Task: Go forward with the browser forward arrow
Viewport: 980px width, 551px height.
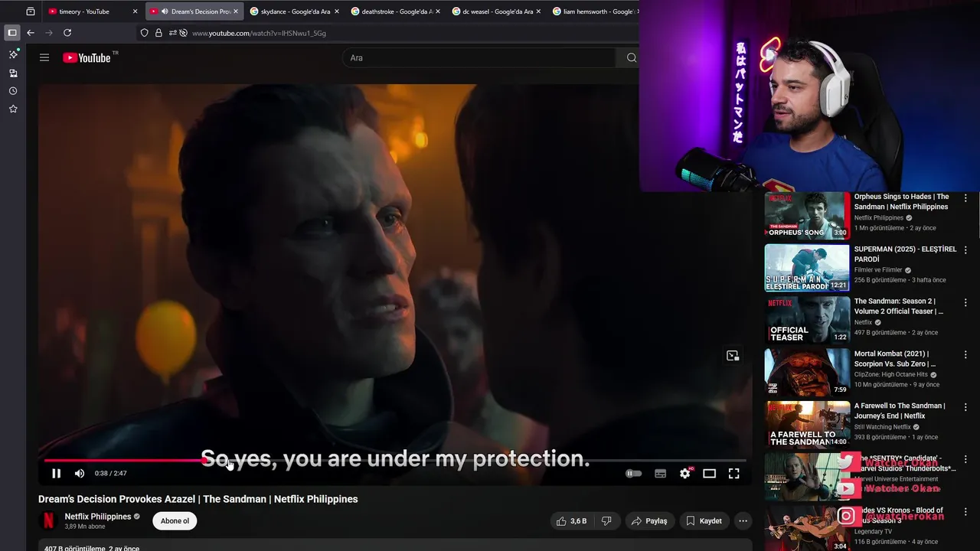Action: pyautogui.click(x=49, y=33)
